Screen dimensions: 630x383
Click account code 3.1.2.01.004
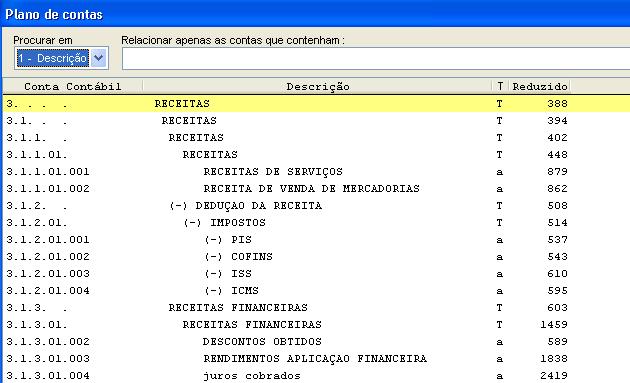pos(48,291)
